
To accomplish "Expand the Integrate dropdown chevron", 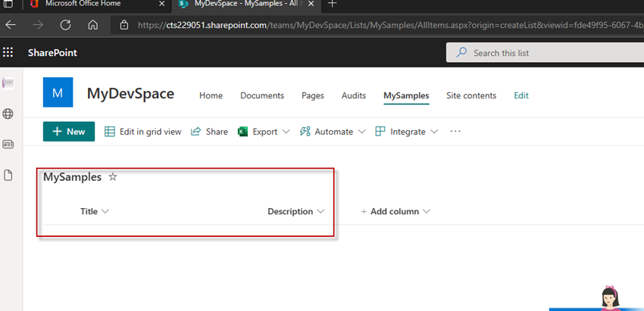I will point(434,132).
